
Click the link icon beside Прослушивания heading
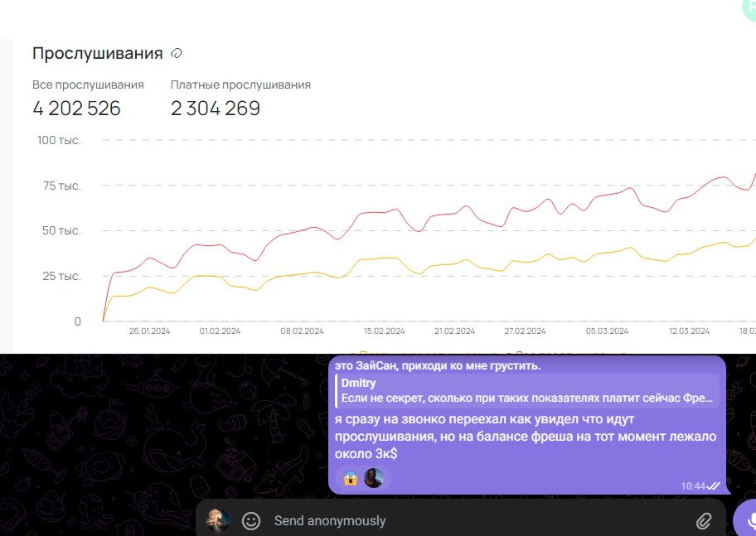pyautogui.click(x=176, y=54)
